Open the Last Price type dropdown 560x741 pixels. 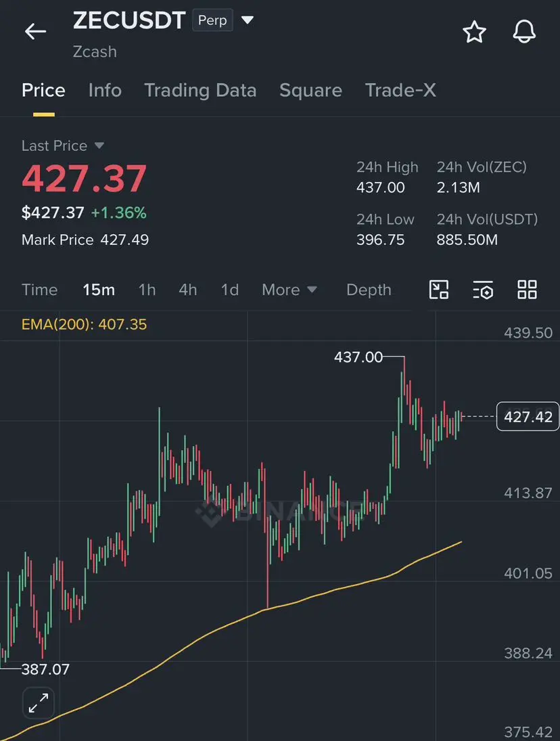tap(99, 145)
